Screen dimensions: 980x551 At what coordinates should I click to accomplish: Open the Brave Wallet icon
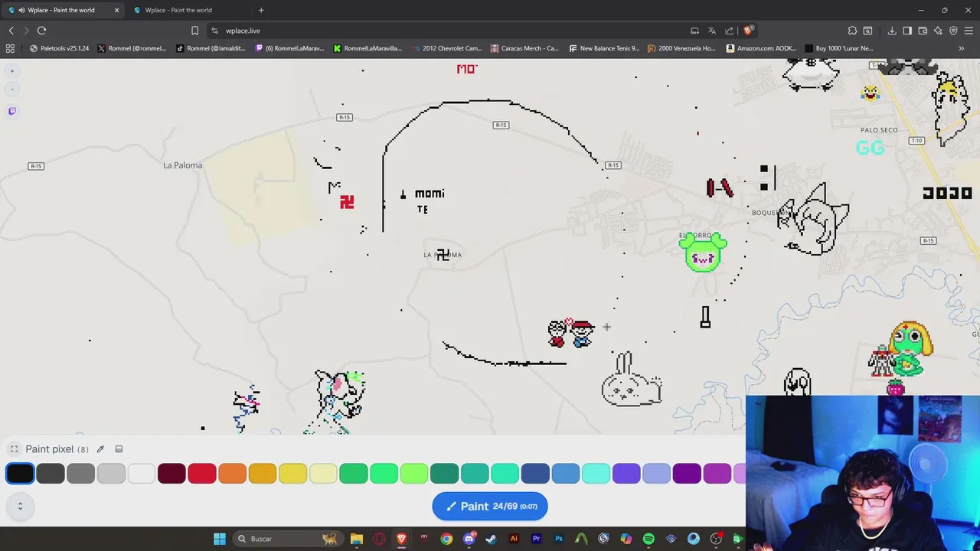click(x=923, y=31)
